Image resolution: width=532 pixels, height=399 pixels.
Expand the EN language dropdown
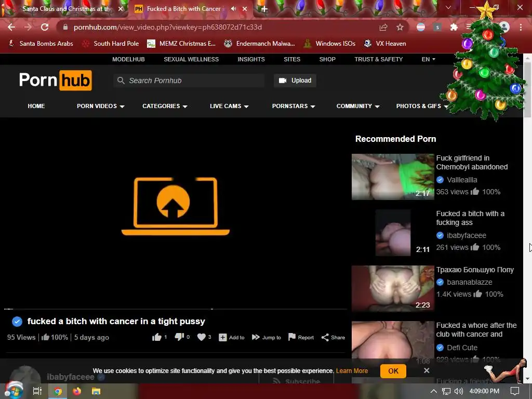coord(428,59)
